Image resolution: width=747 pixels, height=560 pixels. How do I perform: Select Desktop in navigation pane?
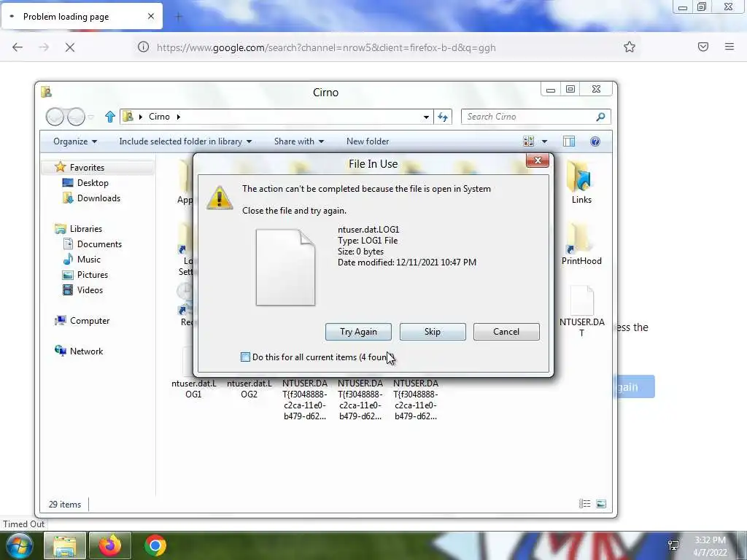point(93,183)
